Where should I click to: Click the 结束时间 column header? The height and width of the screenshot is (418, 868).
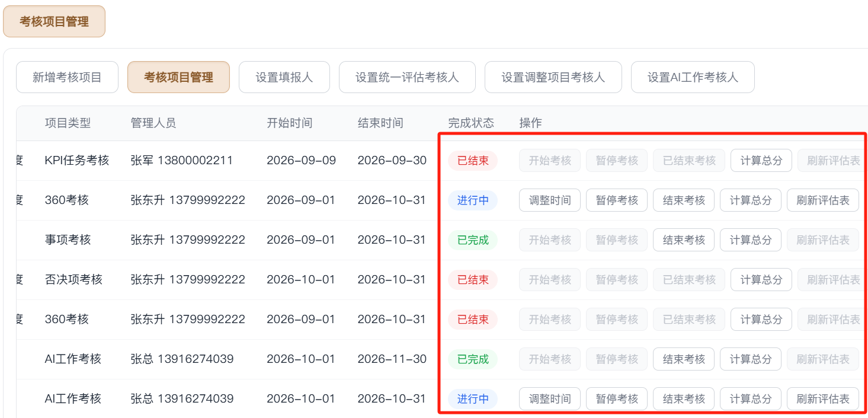[380, 123]
